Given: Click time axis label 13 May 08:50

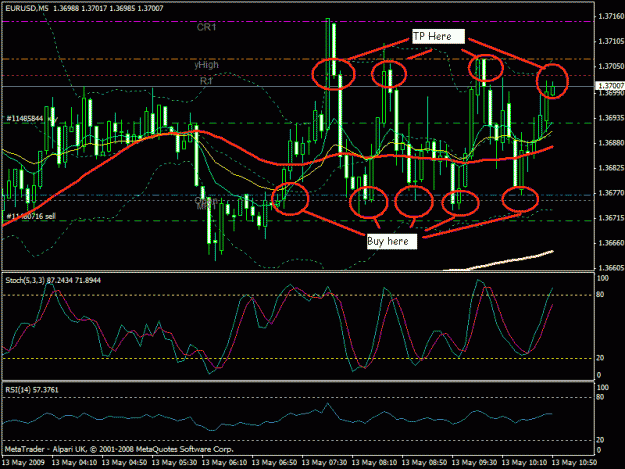Looking at the screenshot, I should [425, 462].
